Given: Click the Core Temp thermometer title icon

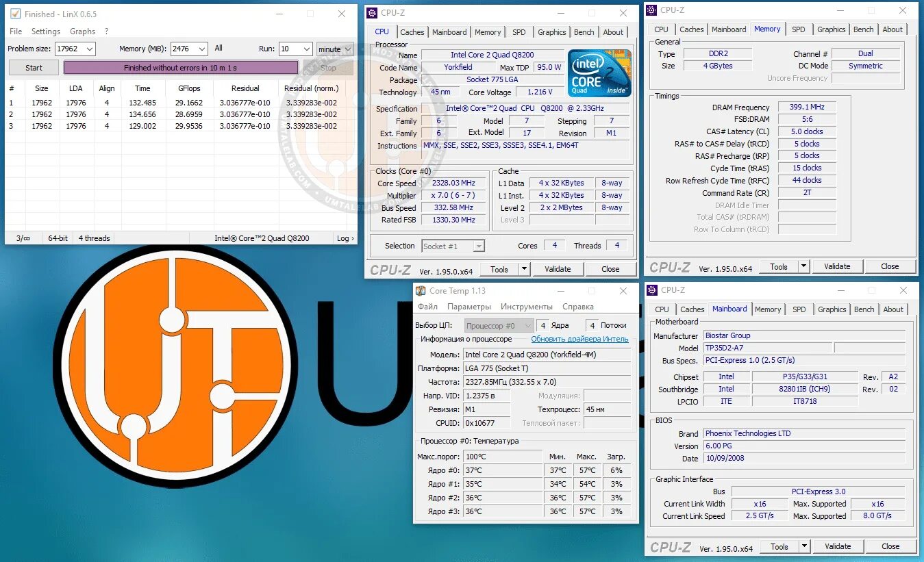Looking at the screenshot, I should click(421, 291).
